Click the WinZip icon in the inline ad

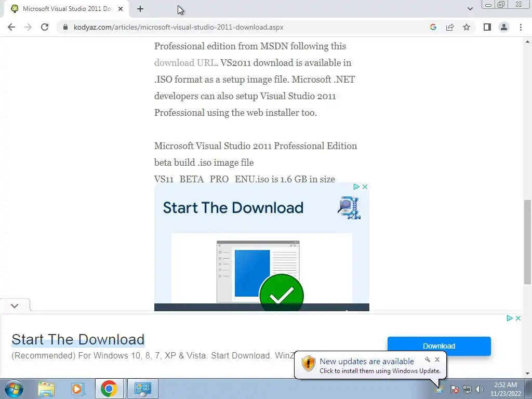pos(349,208)
